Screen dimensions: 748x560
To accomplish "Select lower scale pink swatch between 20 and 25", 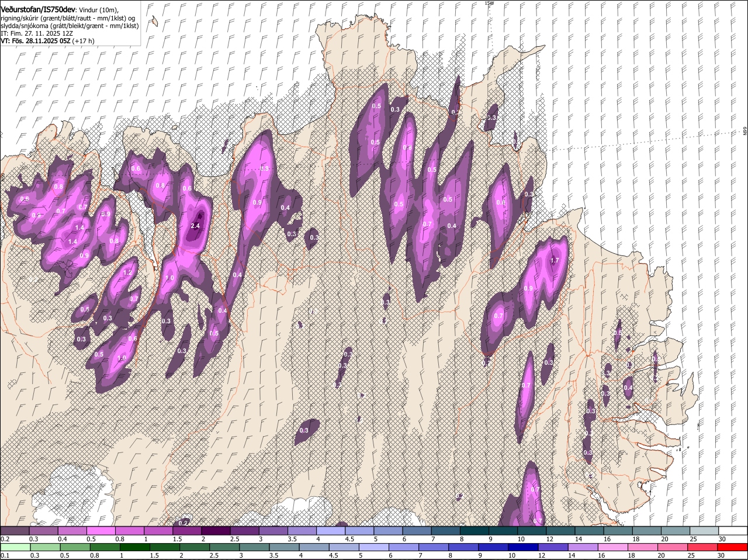I will click(673, 547).
